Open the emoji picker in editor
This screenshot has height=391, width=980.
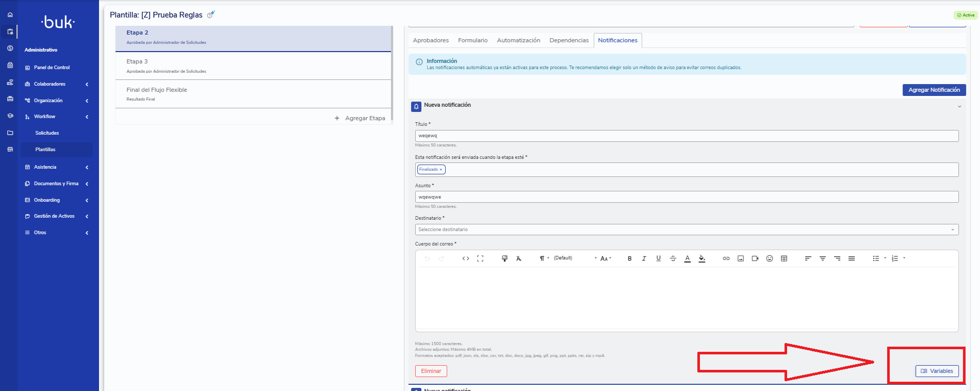point(770,258)
